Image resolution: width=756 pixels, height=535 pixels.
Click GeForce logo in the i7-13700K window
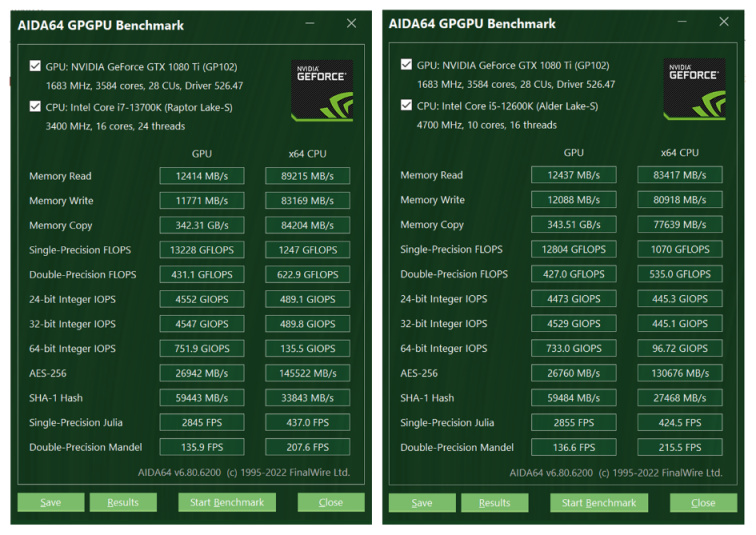point(322,90)
